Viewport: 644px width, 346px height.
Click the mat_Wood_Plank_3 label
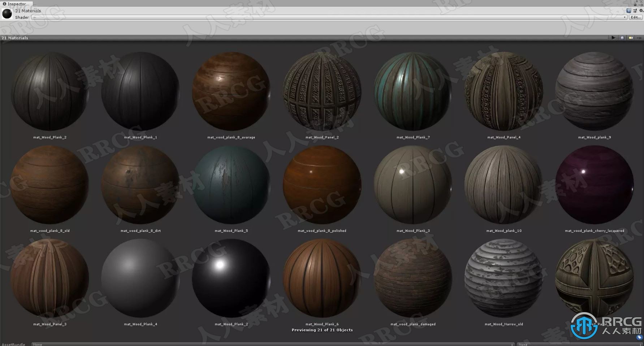tap(413, 231)
